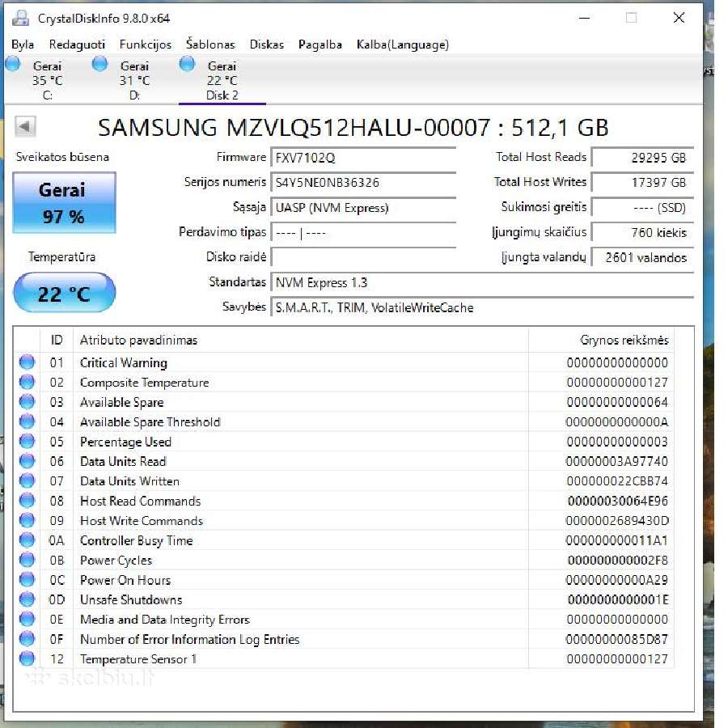Click the Atributo pavadinimas column header
The image size is (728, 728).
click(300, 340)
